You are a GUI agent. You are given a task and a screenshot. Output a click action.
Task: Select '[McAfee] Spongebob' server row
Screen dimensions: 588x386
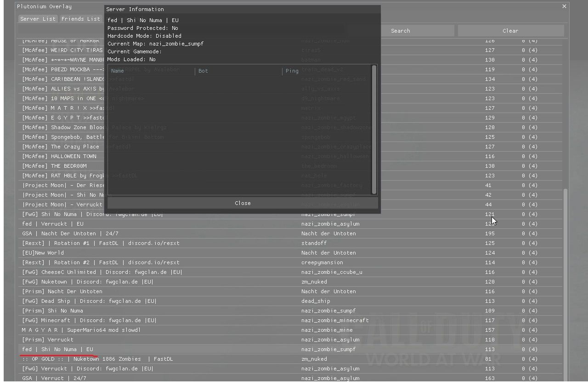tap(62, 137)
